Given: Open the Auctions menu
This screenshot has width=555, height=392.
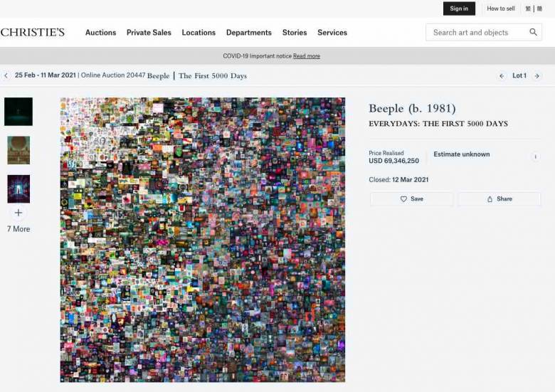Looking at the screenshot, I should point(100,33).
